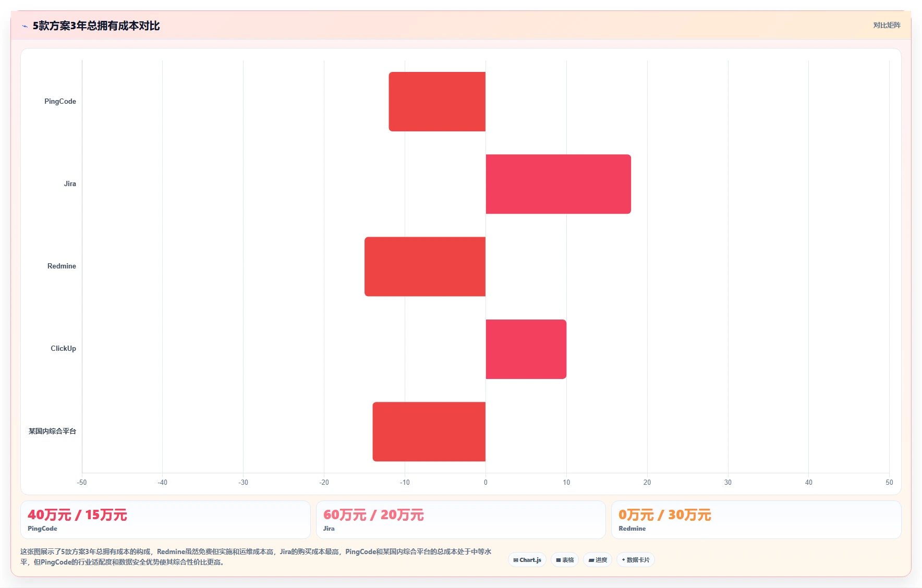
Task: Click the Chart.js tag
Action: (527, 560)
